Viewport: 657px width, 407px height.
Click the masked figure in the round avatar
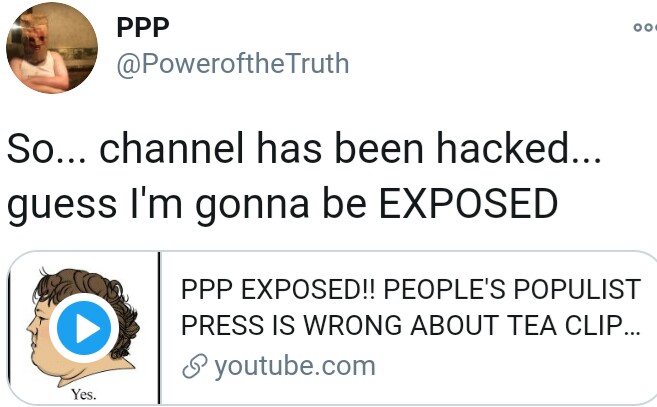(x=42, y=46)
